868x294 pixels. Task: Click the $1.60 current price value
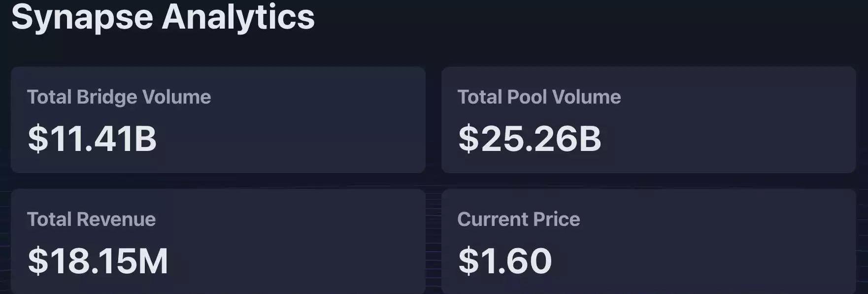tap(505, 261)
